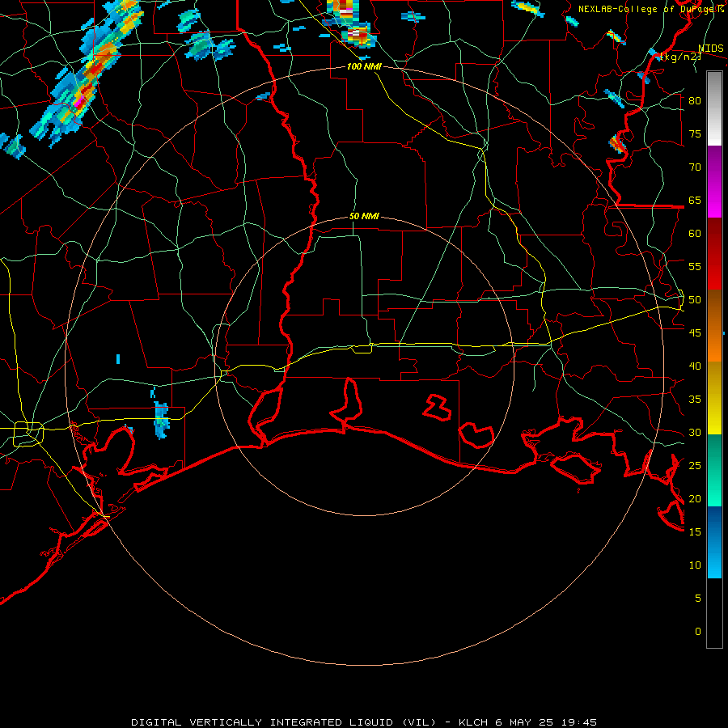
Task: Pick the purple-magenta segment of the color bar
Action: 714,181
